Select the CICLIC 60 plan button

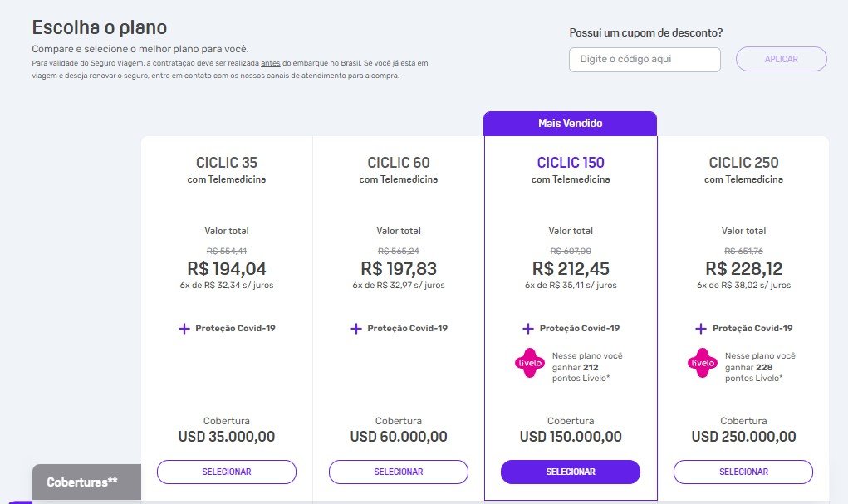pyautogui.click(x=399, y=472)
